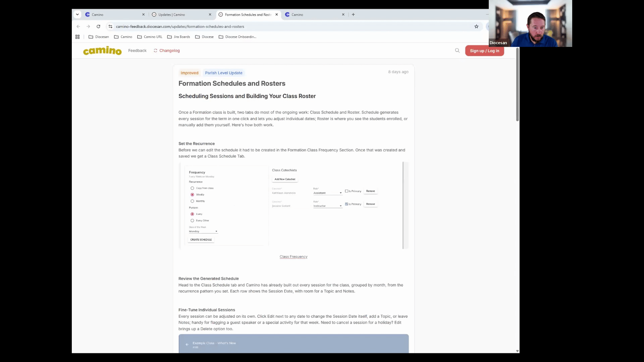
Task: Open the Example Class screenshot banner
Action: (x=293, y=344)
